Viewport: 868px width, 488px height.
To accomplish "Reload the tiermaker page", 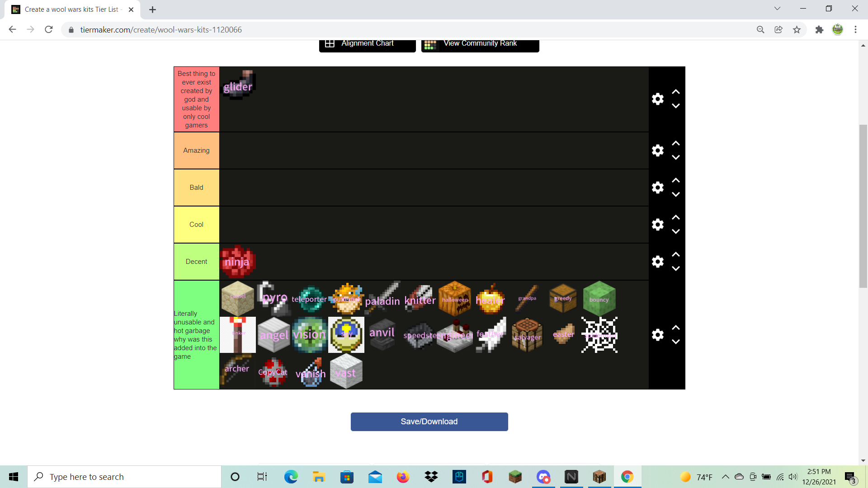I will coord(49,30).
